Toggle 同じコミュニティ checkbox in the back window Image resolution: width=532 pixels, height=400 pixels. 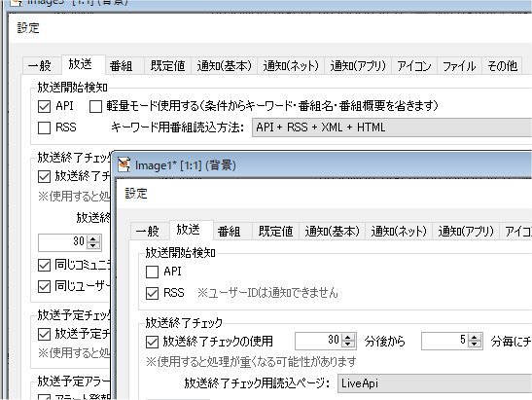44,265
